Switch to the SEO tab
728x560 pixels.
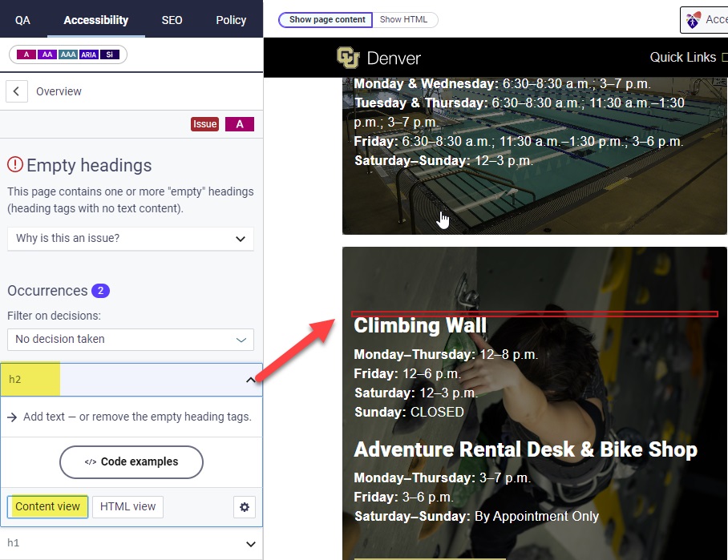click(171, 20)
